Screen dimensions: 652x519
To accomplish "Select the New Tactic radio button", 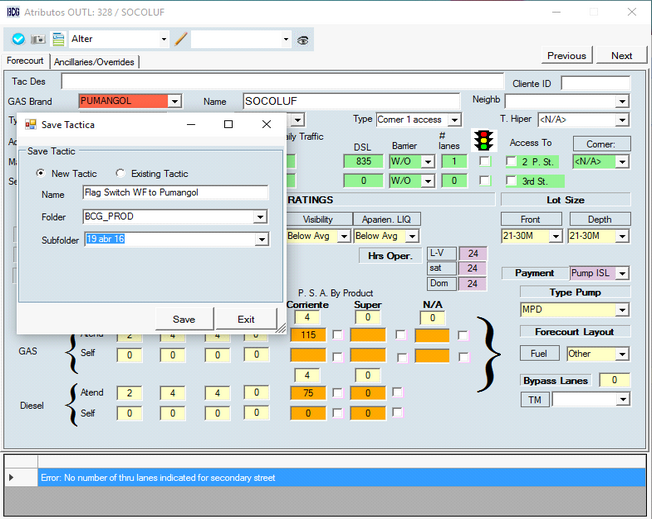I will point(40,173).
